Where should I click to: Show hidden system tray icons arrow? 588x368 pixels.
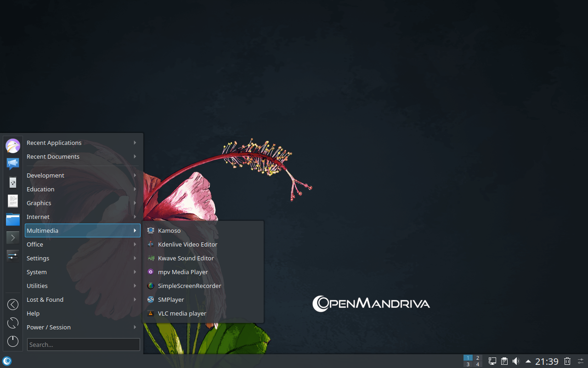528,361
